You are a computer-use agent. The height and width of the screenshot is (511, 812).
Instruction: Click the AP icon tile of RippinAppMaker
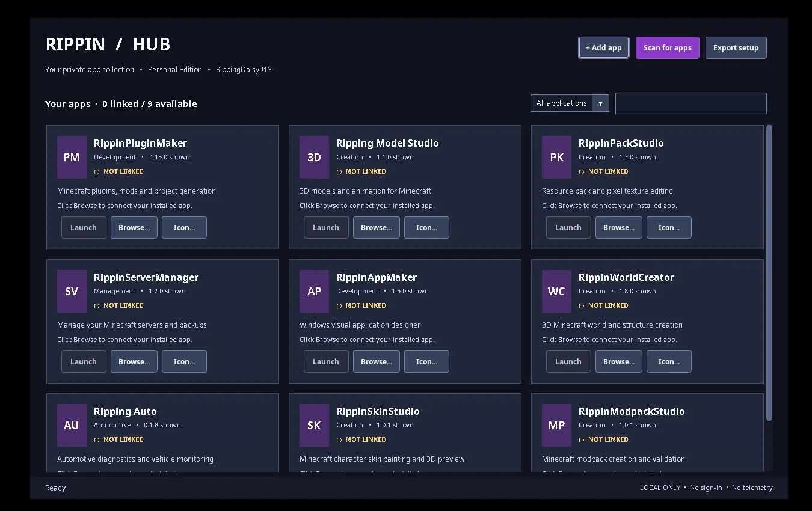point(314,291)
